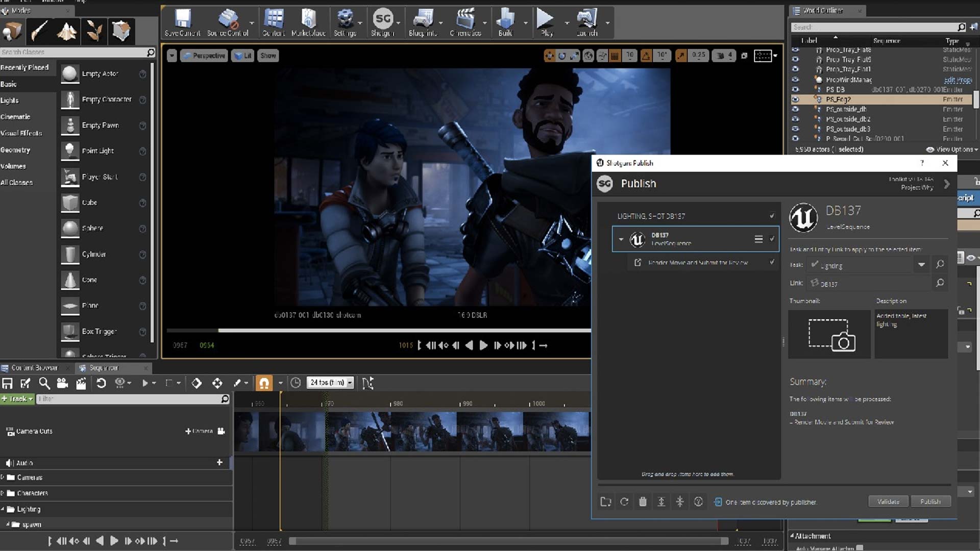This screenshot has width=980, height=551.
Task: Click the Build toolbar icon
Action: [x=505, y=23]
